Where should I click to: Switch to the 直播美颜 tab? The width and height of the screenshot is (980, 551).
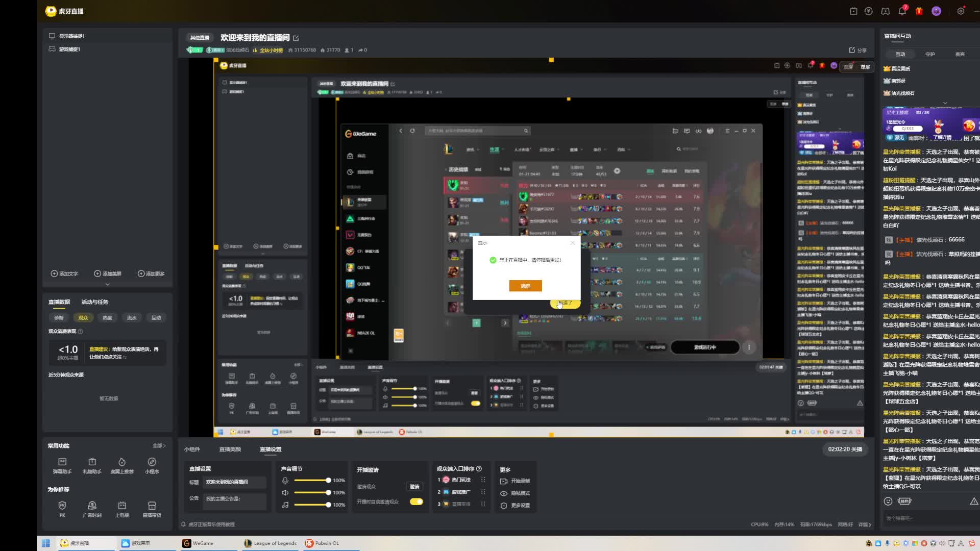tap(230, 449)
